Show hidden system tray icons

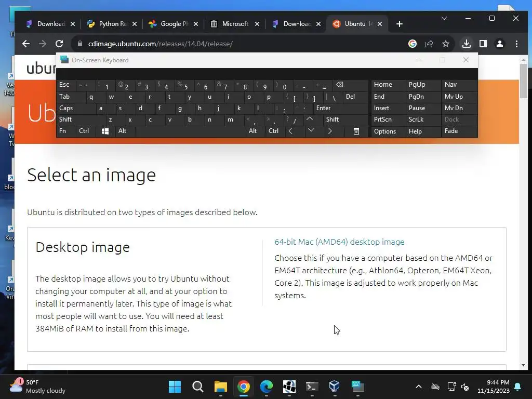pyautogui.click(x=419, y=387)
